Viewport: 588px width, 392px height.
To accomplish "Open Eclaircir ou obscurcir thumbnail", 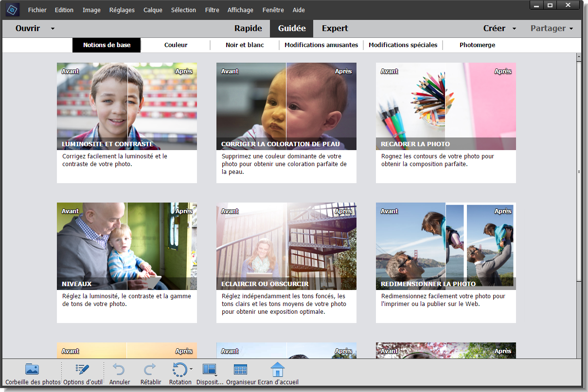I will (x=286, y=246).
